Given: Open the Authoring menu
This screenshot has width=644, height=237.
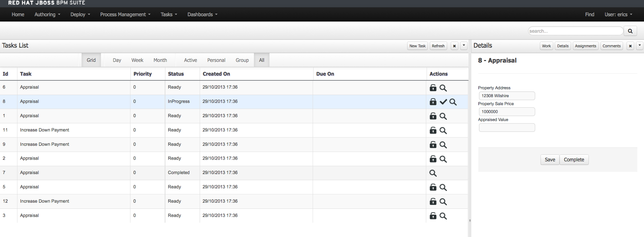Looking at the screenshot, I should click(47, 15).
